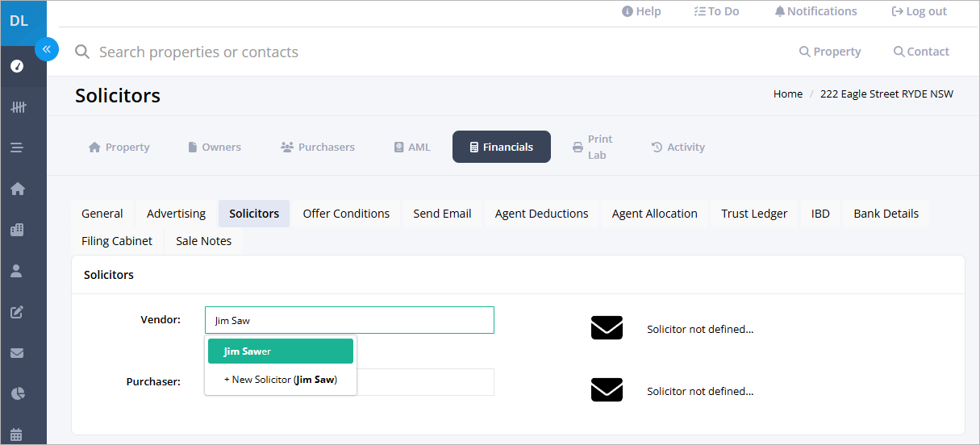Open the calendar icon in left sidebar
The height and width of the screenshot is (445, 980).
pyautogui.click(x=17, y=435)
